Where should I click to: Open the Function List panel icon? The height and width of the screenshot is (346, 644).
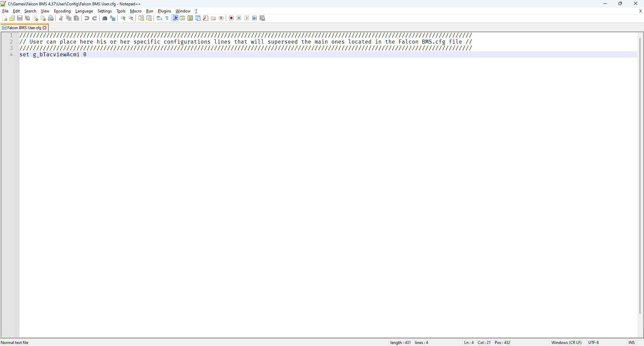pyautogui.click(x=206, y=18)
